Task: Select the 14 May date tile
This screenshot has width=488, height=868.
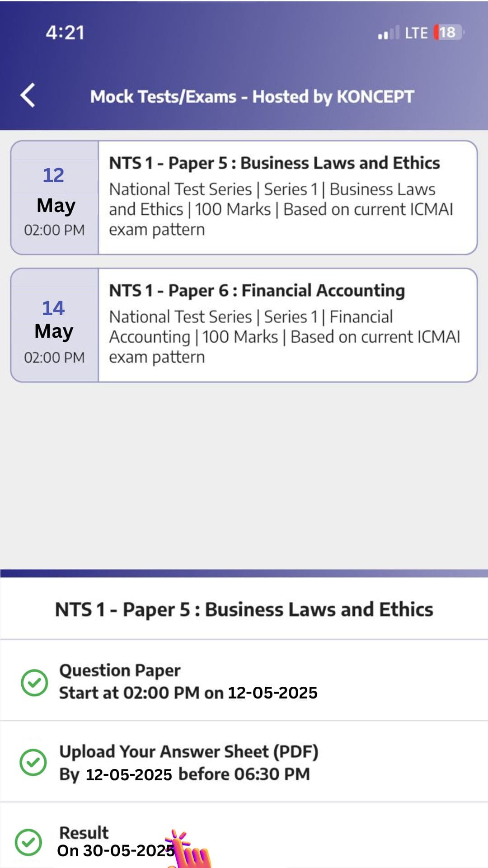Action: 54,325
